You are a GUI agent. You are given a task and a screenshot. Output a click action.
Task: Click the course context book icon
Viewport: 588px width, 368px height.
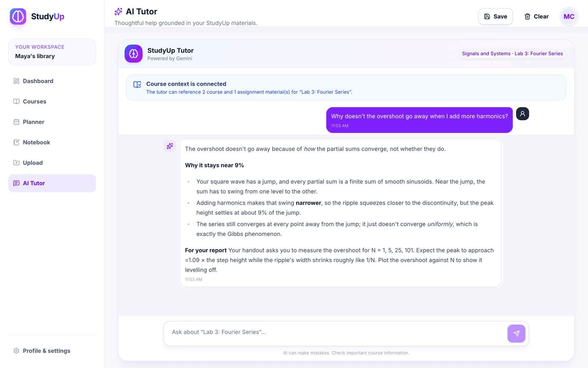(137, 85)
